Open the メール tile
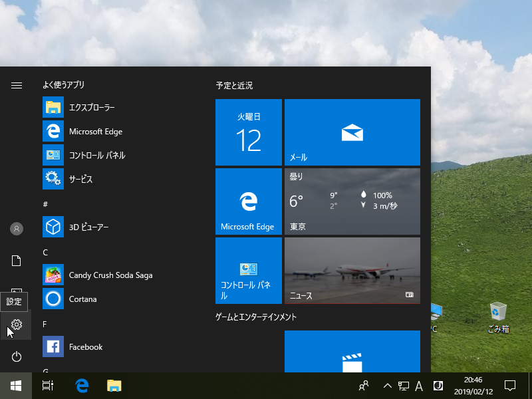The height and width of the screenshot is (399, 532). click(x=352, y=132)
